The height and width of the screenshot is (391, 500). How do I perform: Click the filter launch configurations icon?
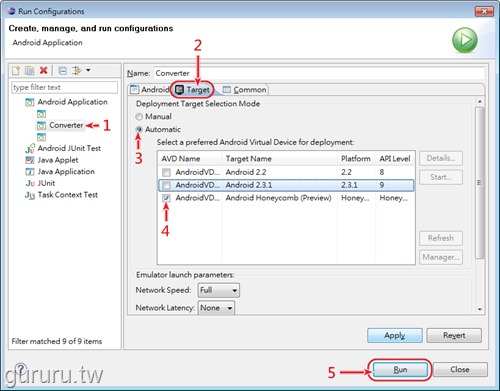tap(77, 70)
